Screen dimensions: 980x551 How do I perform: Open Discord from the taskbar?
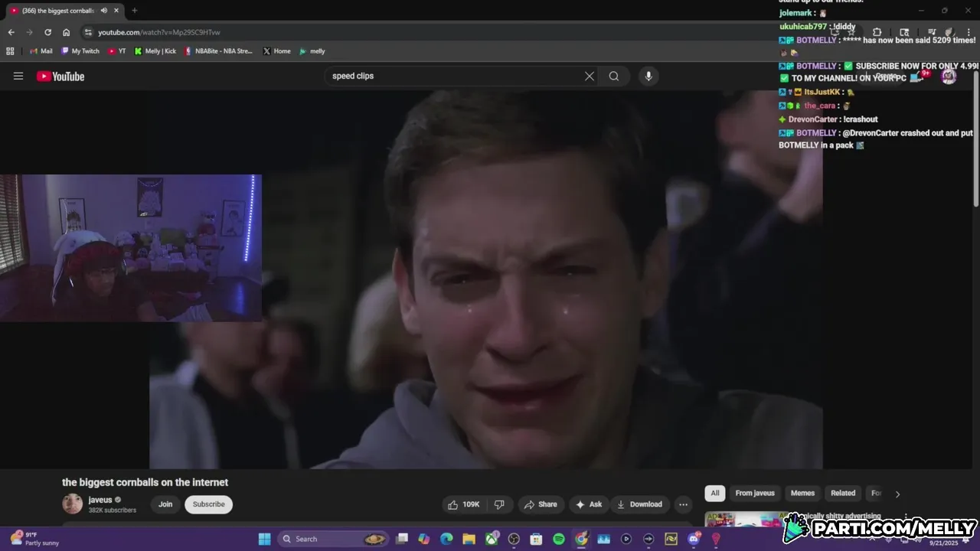(694, 539)
